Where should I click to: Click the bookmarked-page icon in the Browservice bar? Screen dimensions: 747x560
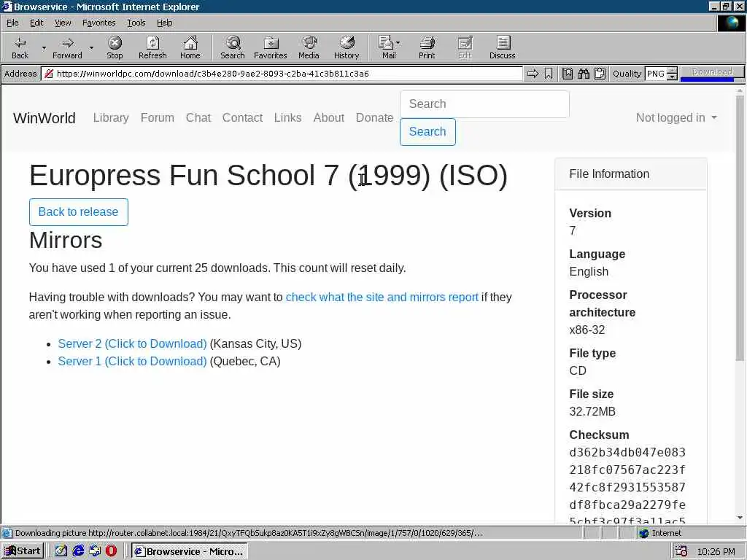pyautogui.click(x=568, y=74)
